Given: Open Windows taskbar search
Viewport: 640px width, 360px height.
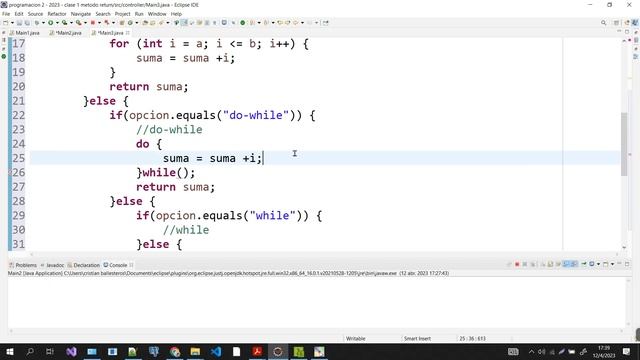Looking at the screenshot, I should coord(30,351).
